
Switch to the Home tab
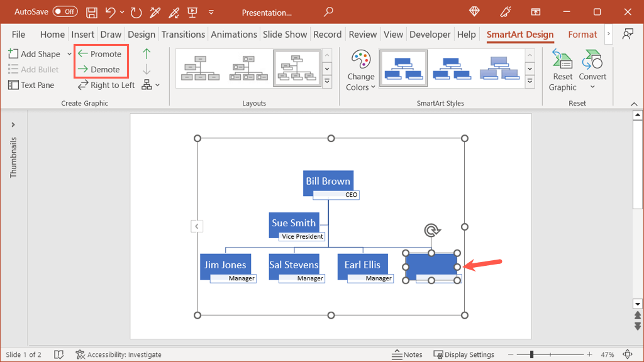[x=52, y=35]
